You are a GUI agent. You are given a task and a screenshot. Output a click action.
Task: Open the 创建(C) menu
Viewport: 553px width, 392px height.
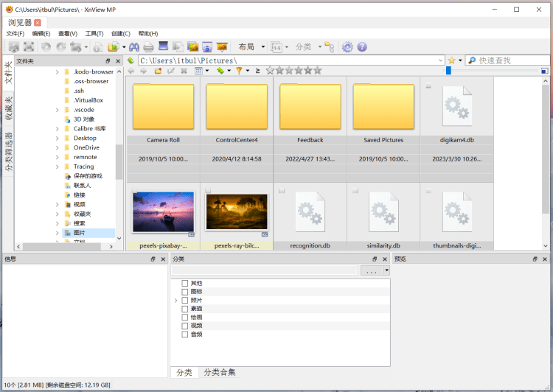tap(121, 33)
